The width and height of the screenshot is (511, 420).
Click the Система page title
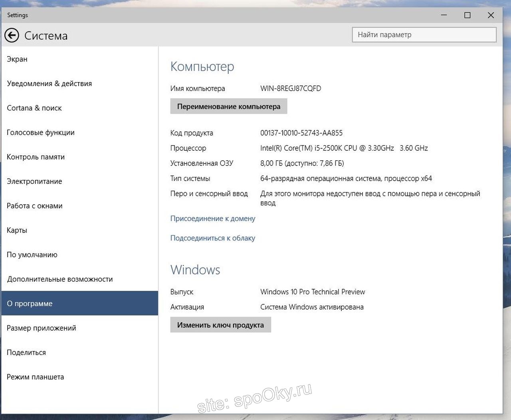tap(46, 36)
